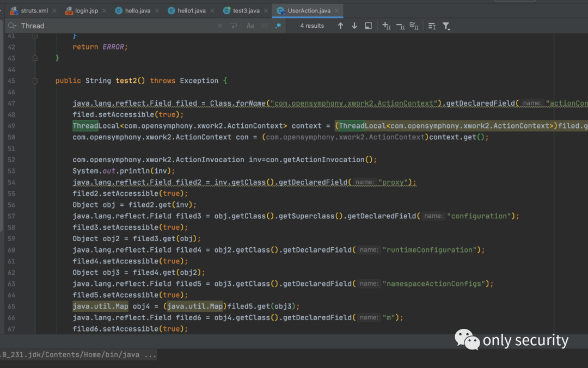Screen dimensions: 588x368
Task: Unselect occurrence icon in find bar
Action: tap(401, 26)
